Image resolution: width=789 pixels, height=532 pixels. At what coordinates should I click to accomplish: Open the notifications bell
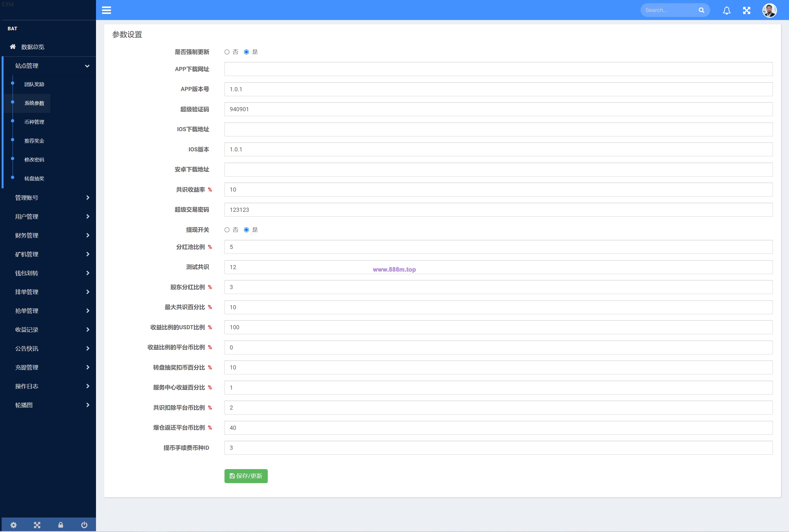click(727, 10)
